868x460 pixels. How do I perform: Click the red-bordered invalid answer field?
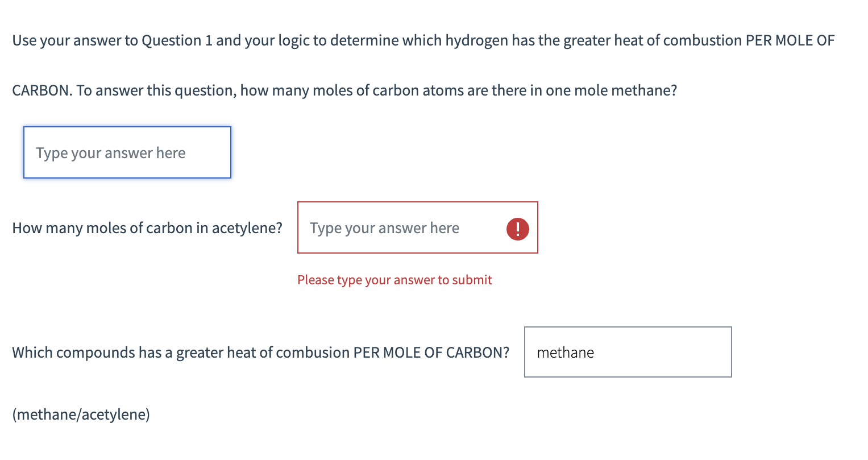pyautogui.click(x=418, y=227)
